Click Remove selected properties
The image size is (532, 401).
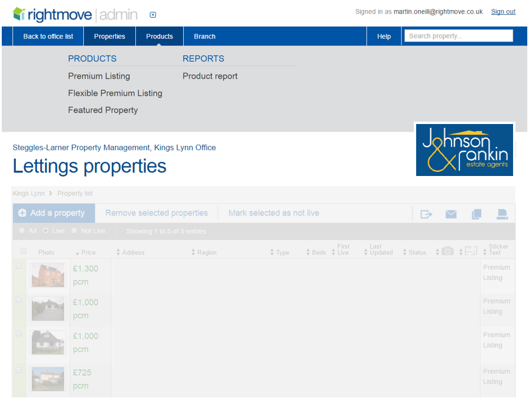point(157,213)
